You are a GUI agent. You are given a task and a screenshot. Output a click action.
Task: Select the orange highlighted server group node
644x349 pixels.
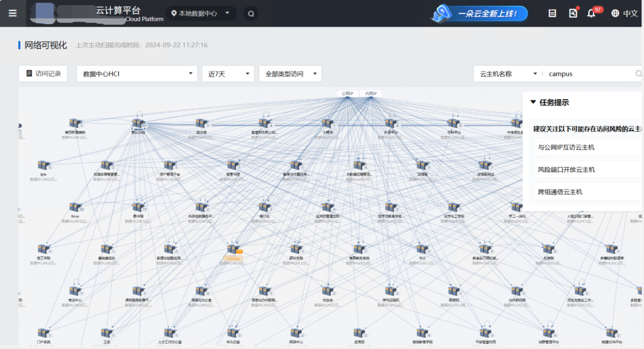click(x=232, y=250)
